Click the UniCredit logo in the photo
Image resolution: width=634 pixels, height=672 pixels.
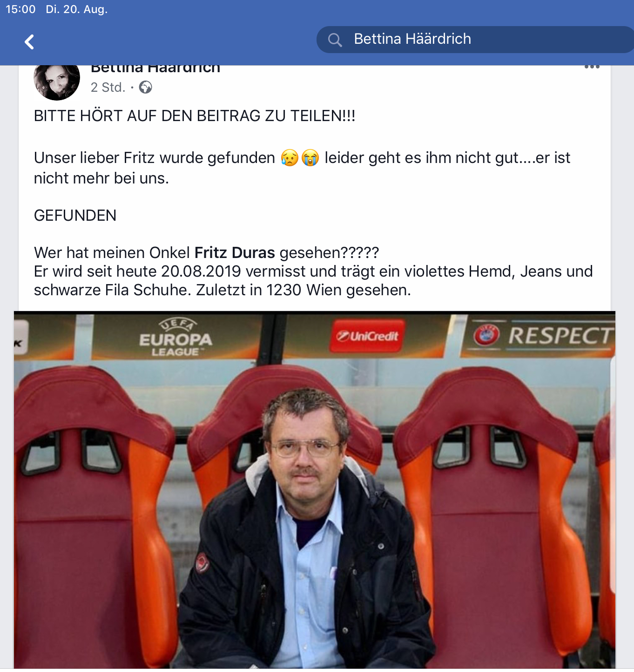pyautogui.click(x=368, y=336)
